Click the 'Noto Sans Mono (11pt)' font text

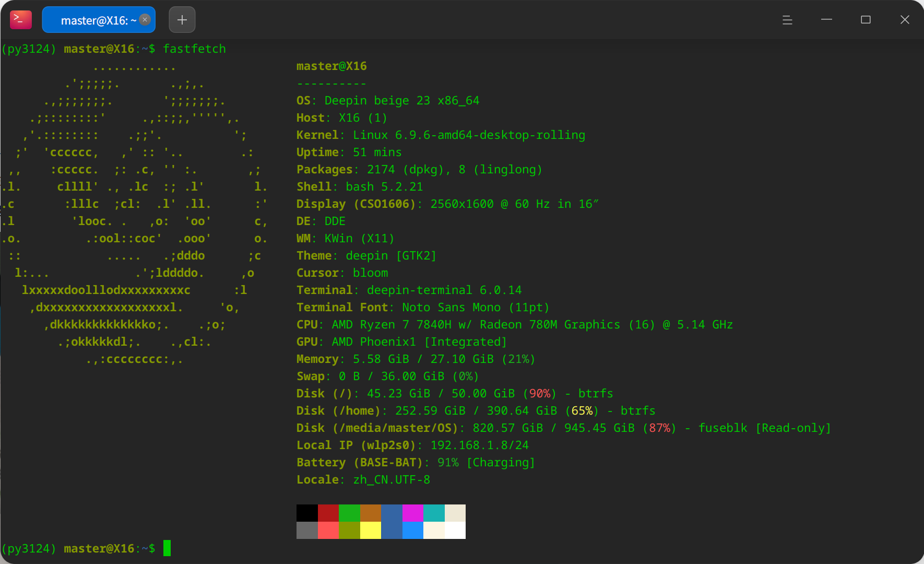[476, 307]
